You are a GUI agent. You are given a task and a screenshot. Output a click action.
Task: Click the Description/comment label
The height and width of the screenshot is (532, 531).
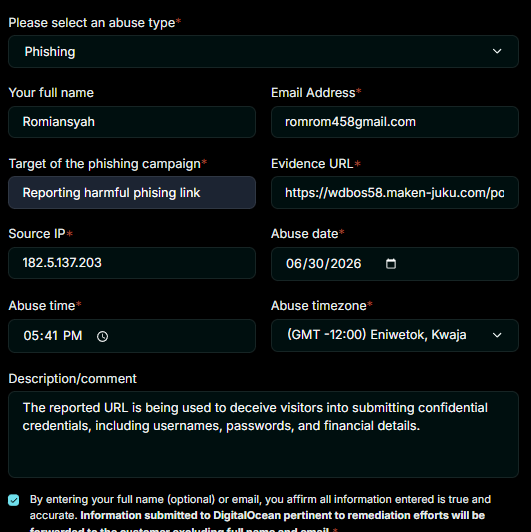(72, 379)
